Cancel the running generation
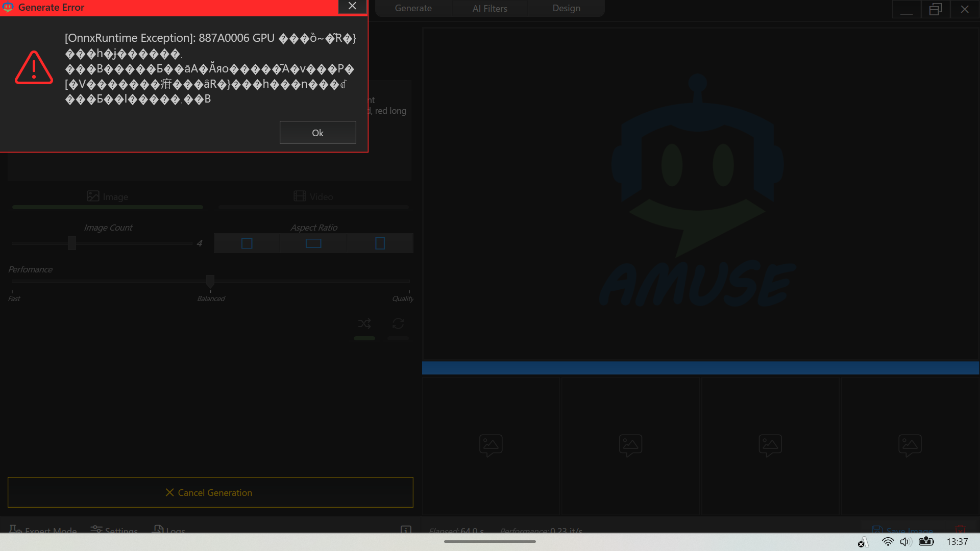The height and width of the screenshot is (551, 980). [210, 492]
